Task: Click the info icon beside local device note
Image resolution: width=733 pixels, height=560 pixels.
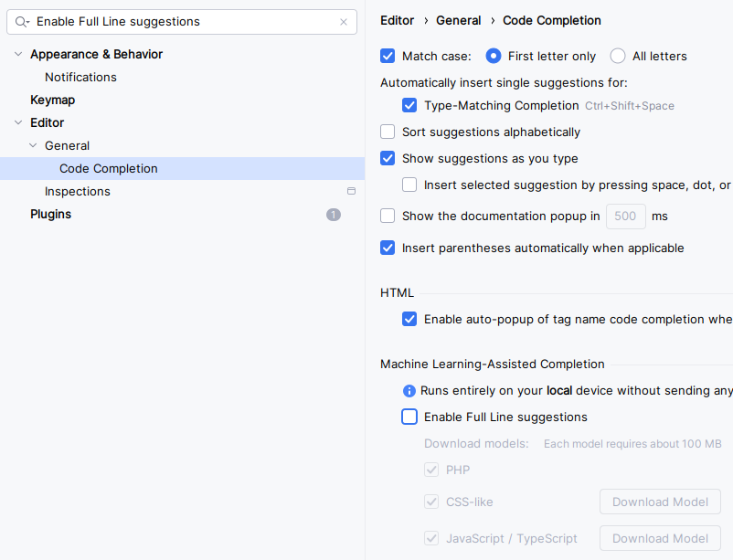Action: point(409,391)
